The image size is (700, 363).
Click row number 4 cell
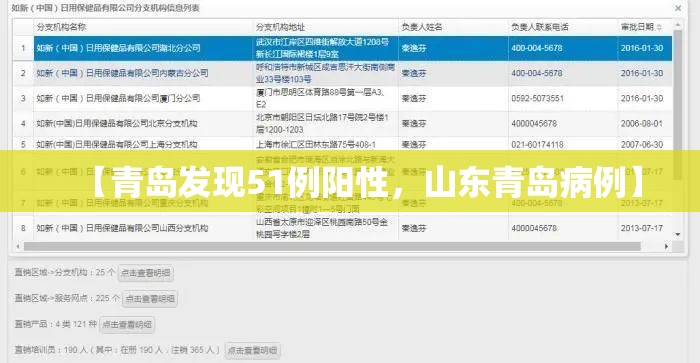pos(23,123)
